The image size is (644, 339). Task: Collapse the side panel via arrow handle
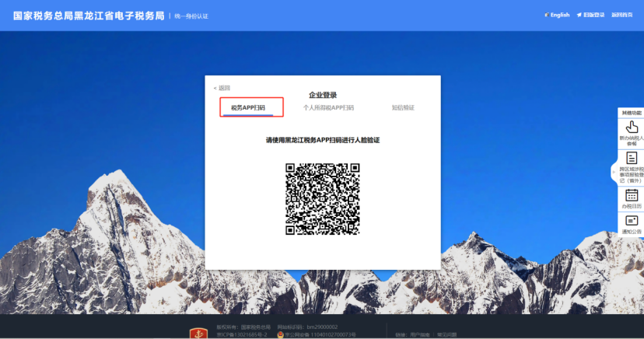click(x=614, y=172)
